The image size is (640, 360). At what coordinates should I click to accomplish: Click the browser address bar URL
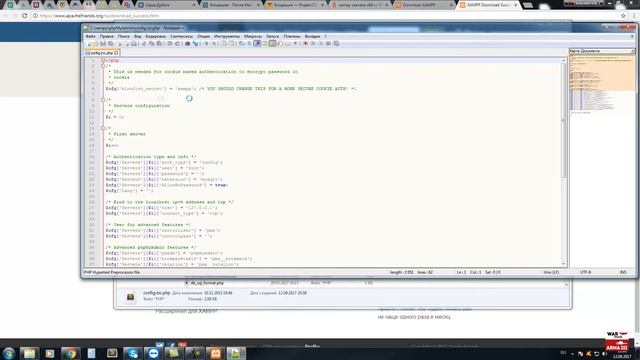pos(99,16)
